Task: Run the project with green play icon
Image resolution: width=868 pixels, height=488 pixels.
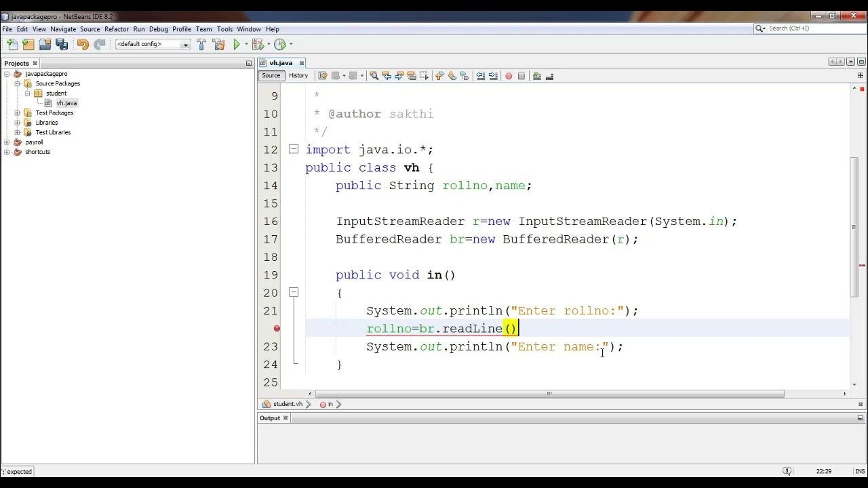Action: 237,44
